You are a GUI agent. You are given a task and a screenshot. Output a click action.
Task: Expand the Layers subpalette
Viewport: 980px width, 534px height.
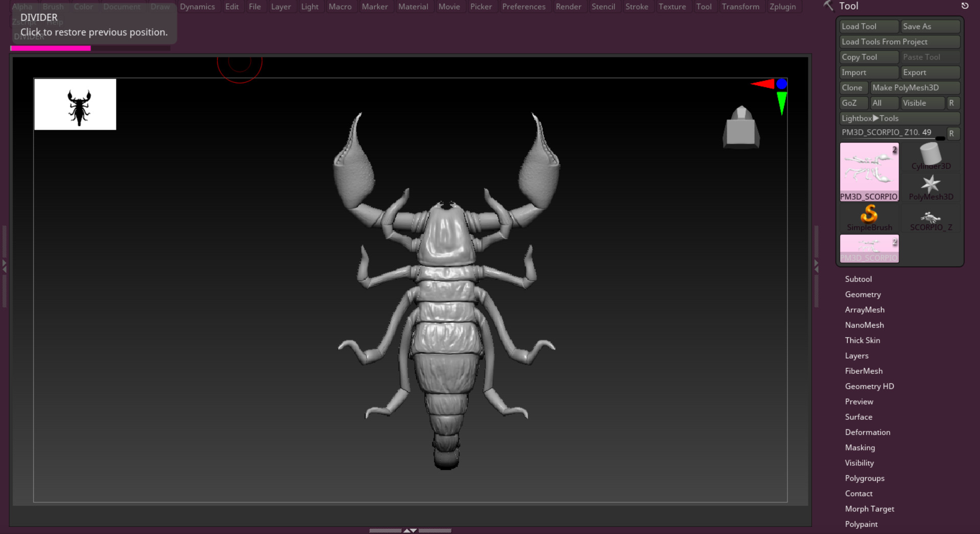point(856,355)
